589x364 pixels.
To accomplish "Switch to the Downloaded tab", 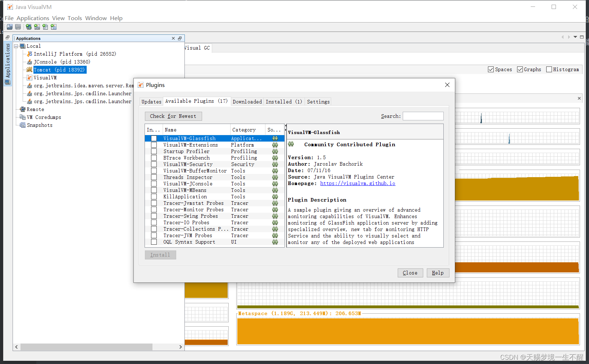I will point(247,102).
